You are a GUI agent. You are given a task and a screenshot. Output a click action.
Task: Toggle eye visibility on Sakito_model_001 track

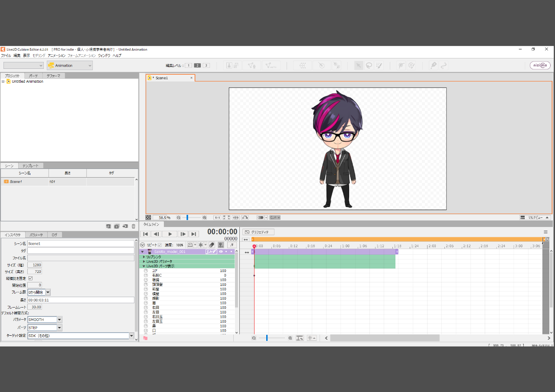(x=221, y=252)
